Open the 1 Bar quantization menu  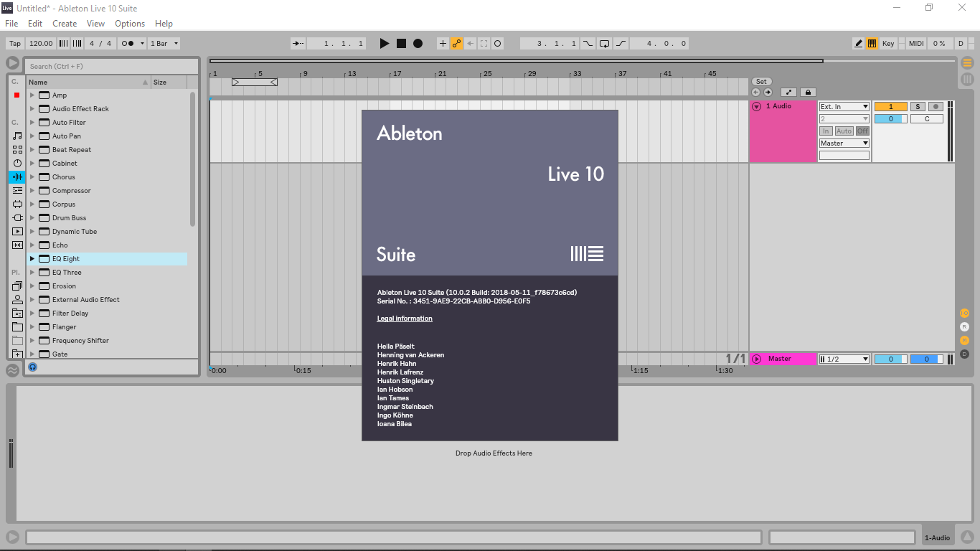point(164,44)
